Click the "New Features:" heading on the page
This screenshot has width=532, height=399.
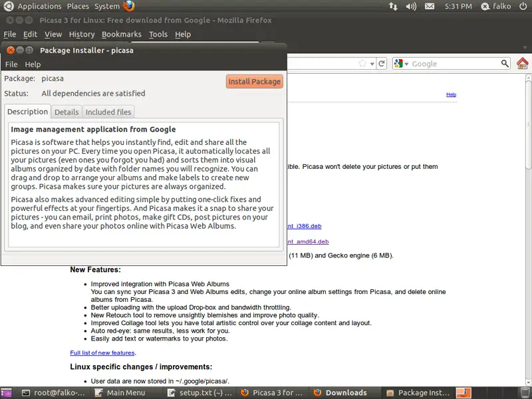[95, 270]
